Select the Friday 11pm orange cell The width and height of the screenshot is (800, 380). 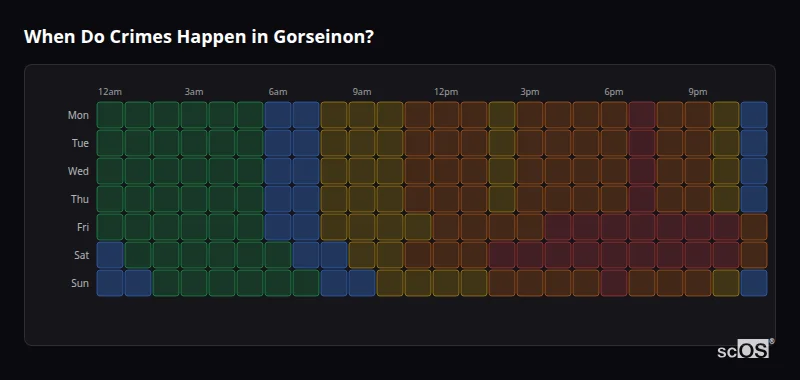tap(754, 227)
